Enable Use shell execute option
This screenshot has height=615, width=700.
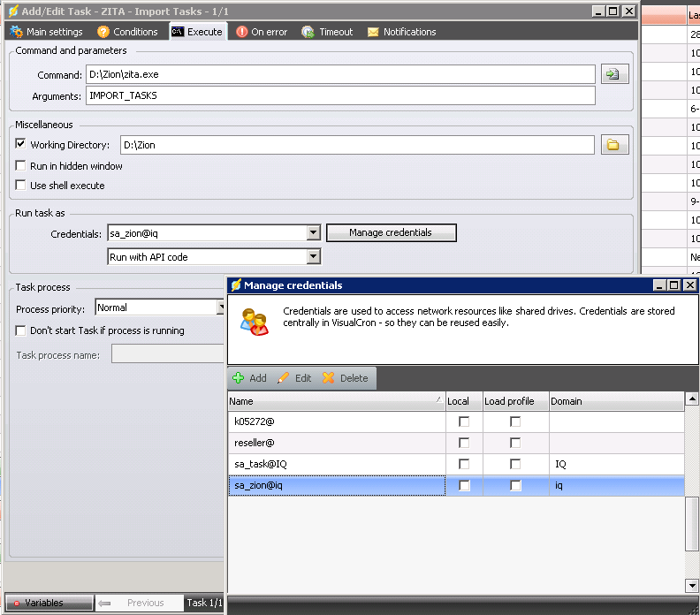point(21,186)
